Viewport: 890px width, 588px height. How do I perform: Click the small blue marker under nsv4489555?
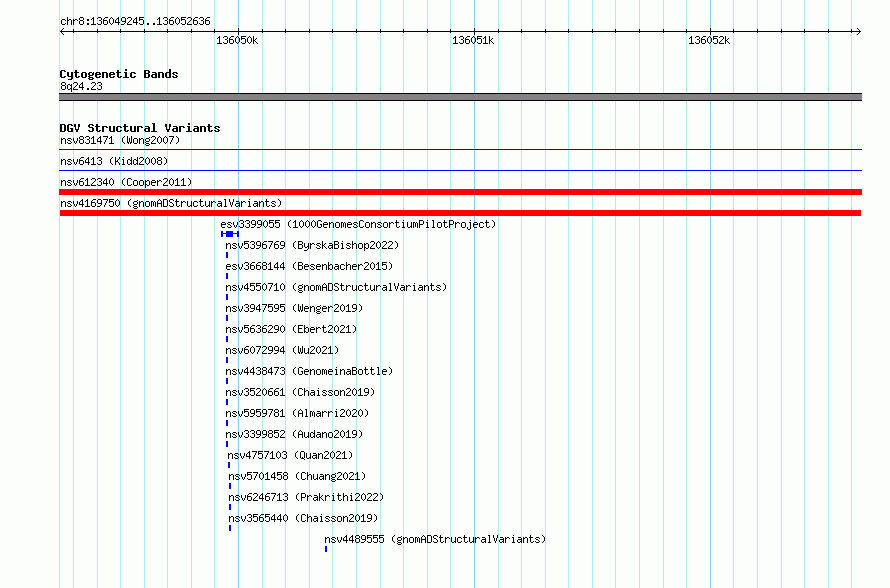[x=326, y=549]
